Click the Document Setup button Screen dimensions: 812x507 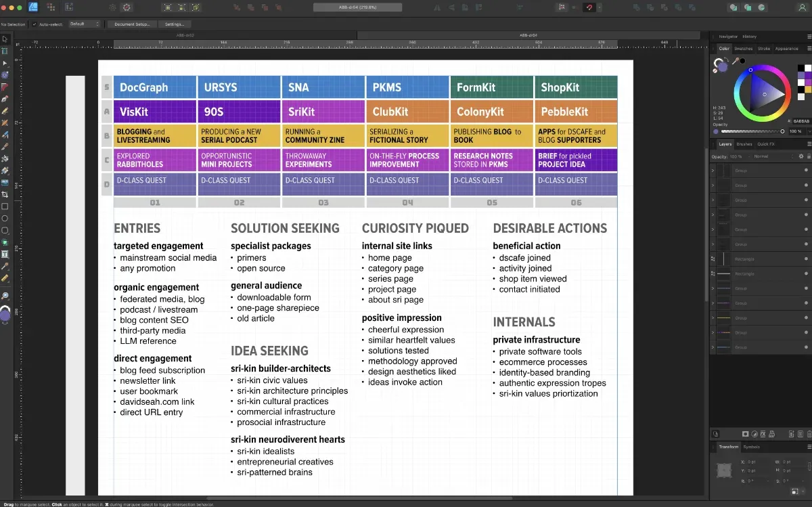pos(132,24)
